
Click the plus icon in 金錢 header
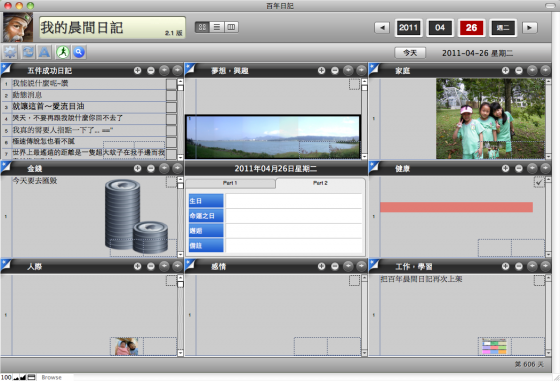[x=138, y=168]
